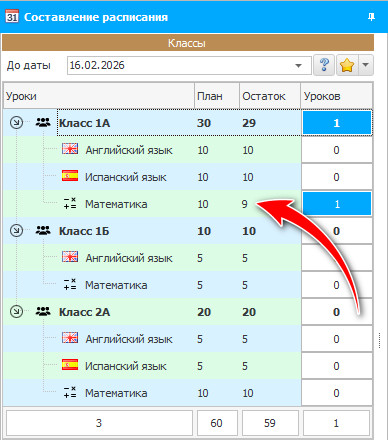388x440 pixels.
Task: Sort by the Остаток column header
Action: click(x=270, y=96)
